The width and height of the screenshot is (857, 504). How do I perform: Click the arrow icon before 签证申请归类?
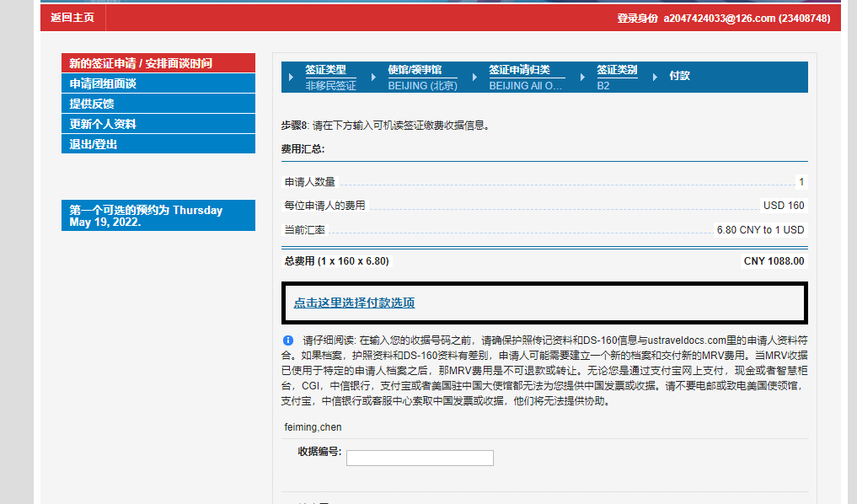tap(476, 77)
